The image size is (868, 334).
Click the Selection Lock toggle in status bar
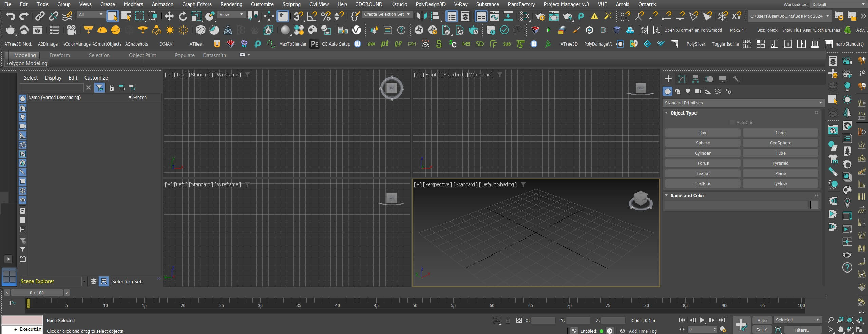508,320
